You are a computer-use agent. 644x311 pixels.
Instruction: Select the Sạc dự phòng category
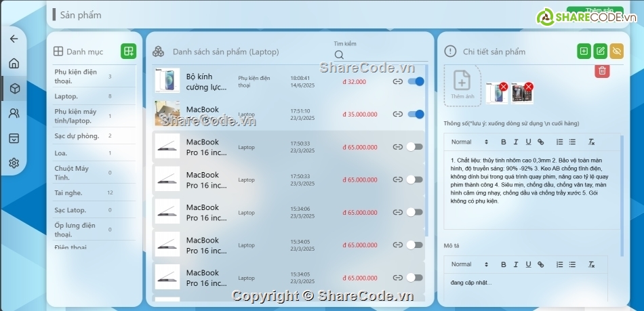94,136
